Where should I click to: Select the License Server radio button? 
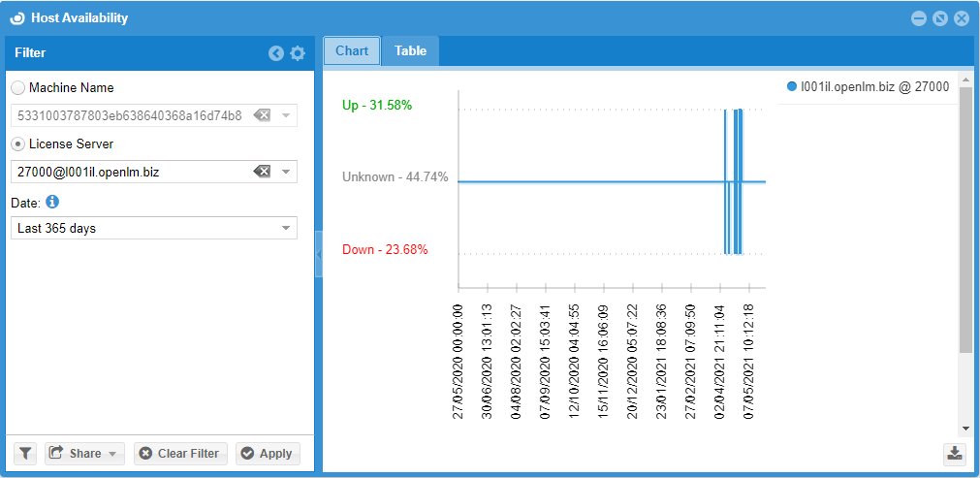pos(18,144)
